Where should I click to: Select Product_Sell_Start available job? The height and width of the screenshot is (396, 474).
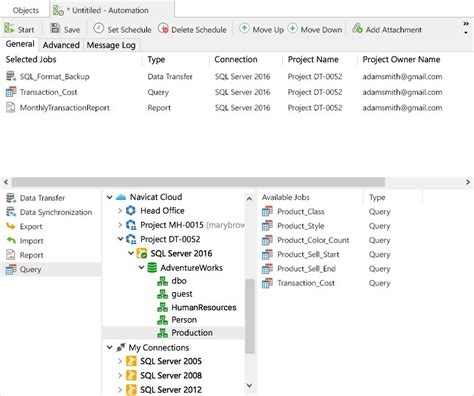coord(308,255)
